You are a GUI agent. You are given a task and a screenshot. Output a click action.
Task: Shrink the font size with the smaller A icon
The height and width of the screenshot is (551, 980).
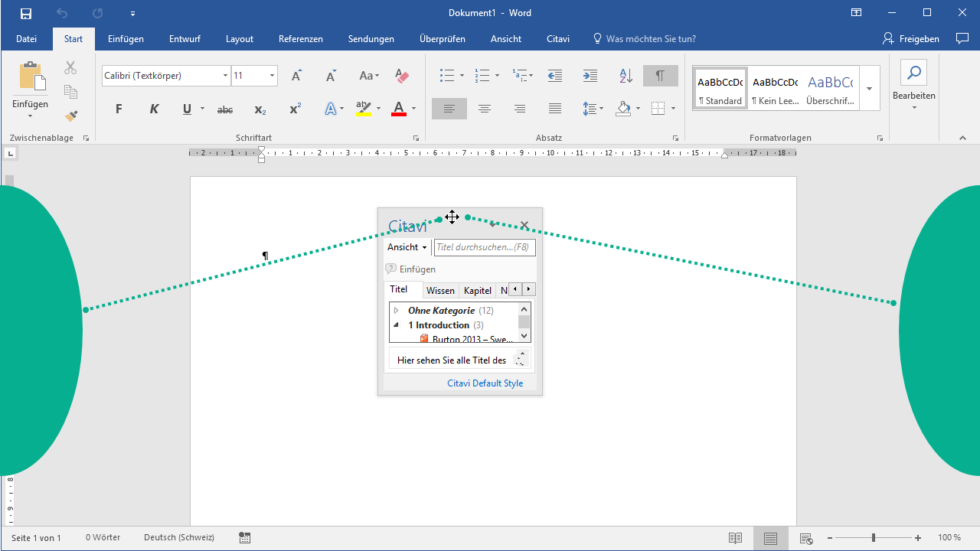331,76
